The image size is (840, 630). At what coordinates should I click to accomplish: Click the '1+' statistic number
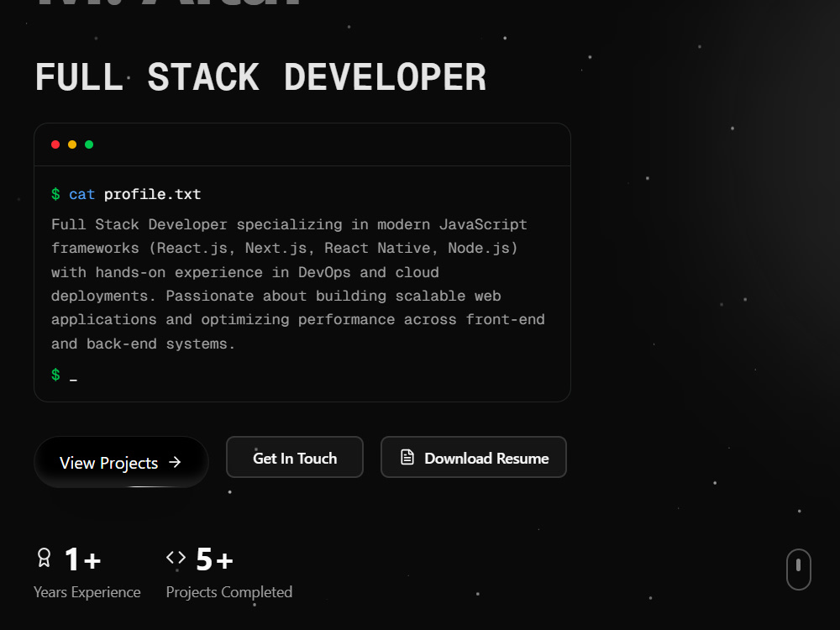[x=82, y=559]
